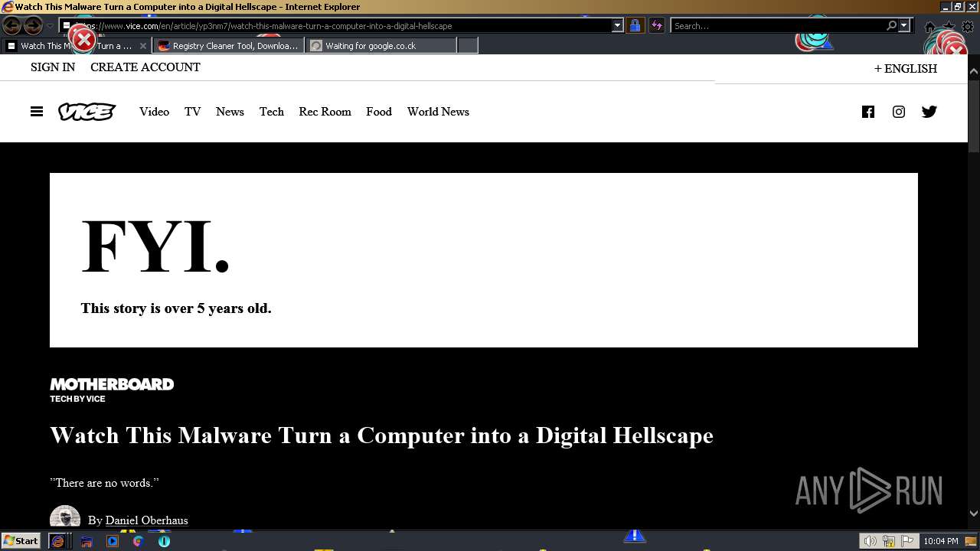Open the media player taskbar icon
Viewport: 980px width, 551px height.
(x=113, y=541)
